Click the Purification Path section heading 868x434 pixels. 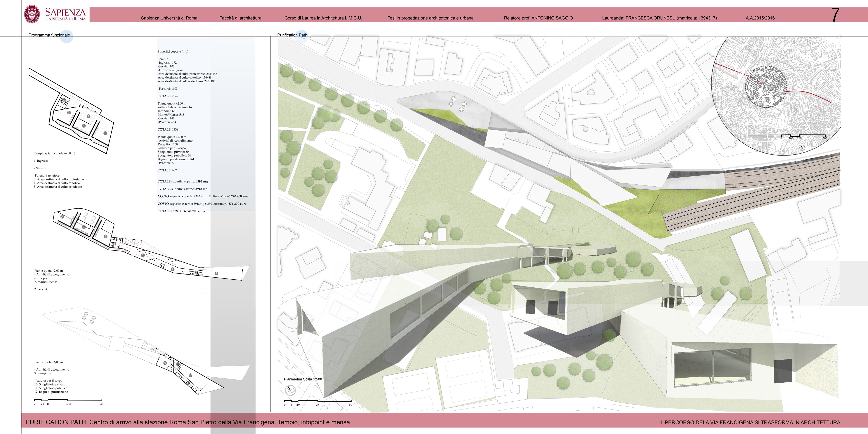(292, 35)
